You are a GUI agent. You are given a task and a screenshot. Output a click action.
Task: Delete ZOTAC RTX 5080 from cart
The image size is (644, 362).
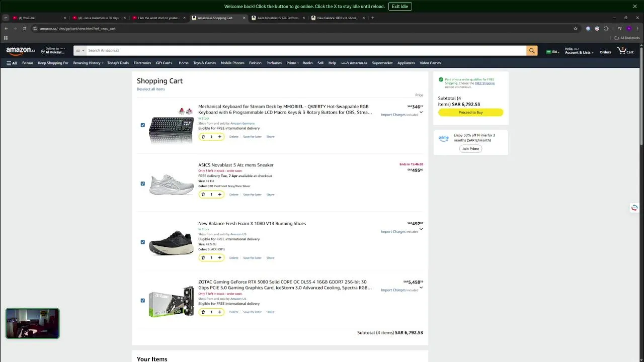234,312
